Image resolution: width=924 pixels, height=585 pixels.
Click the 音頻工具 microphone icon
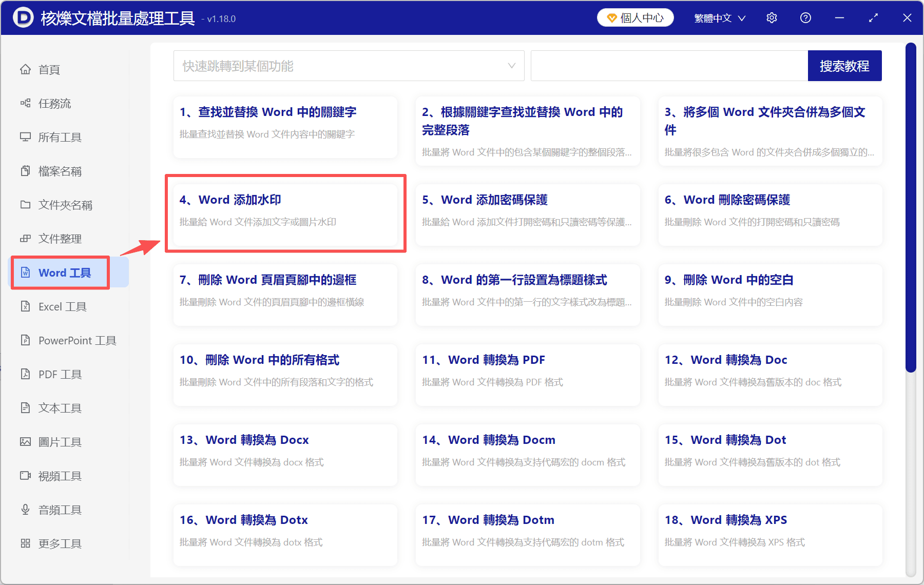(26, 509)
